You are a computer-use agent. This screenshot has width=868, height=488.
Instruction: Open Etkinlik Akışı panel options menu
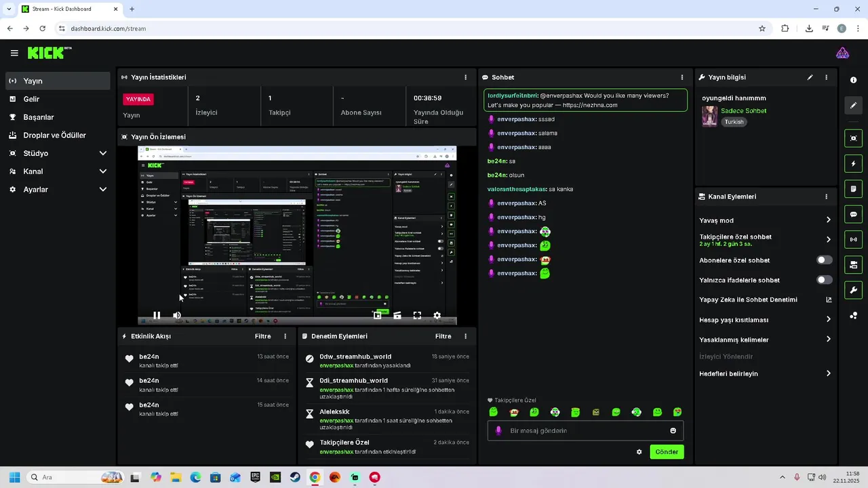point(285,336)
